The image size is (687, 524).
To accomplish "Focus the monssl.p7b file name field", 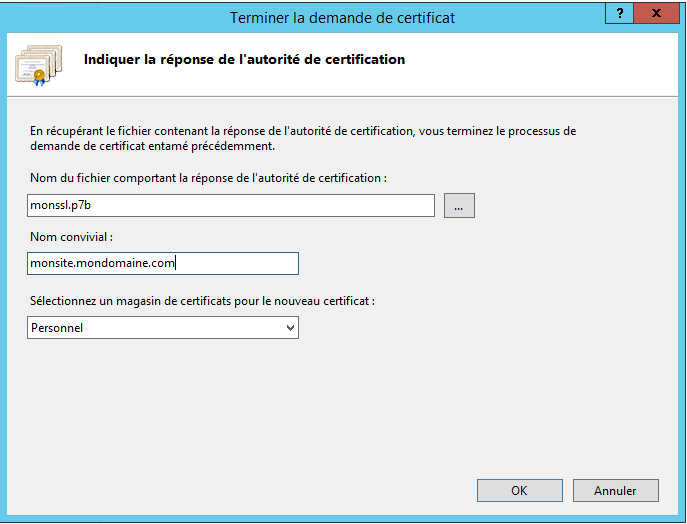I will click(x=231, y=205).
